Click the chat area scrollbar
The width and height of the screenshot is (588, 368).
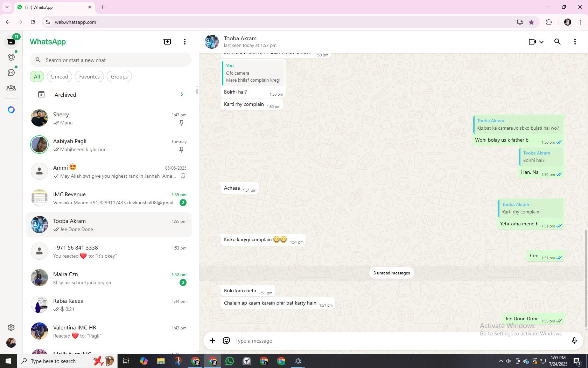[x=586, y=279]
